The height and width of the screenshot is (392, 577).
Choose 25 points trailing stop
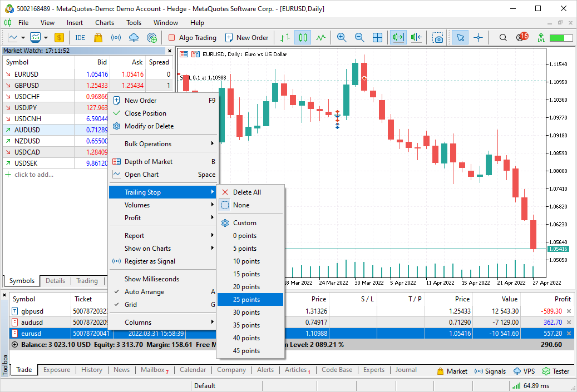click(x=246, y=300)
